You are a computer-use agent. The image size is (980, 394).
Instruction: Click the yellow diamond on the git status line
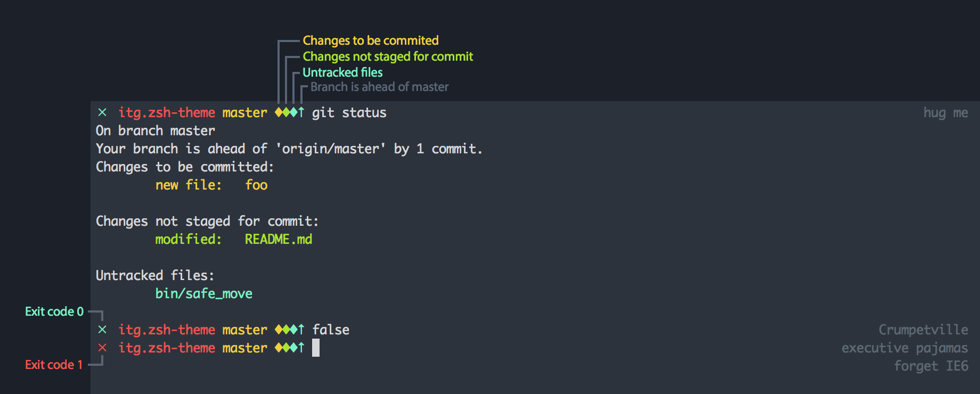click(279, 112)
